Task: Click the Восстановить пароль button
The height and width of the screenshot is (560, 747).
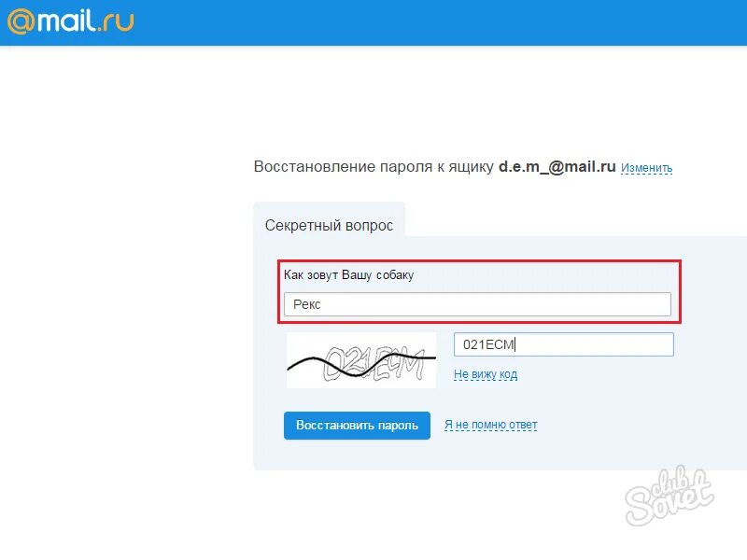Action: tap(357, 426)
